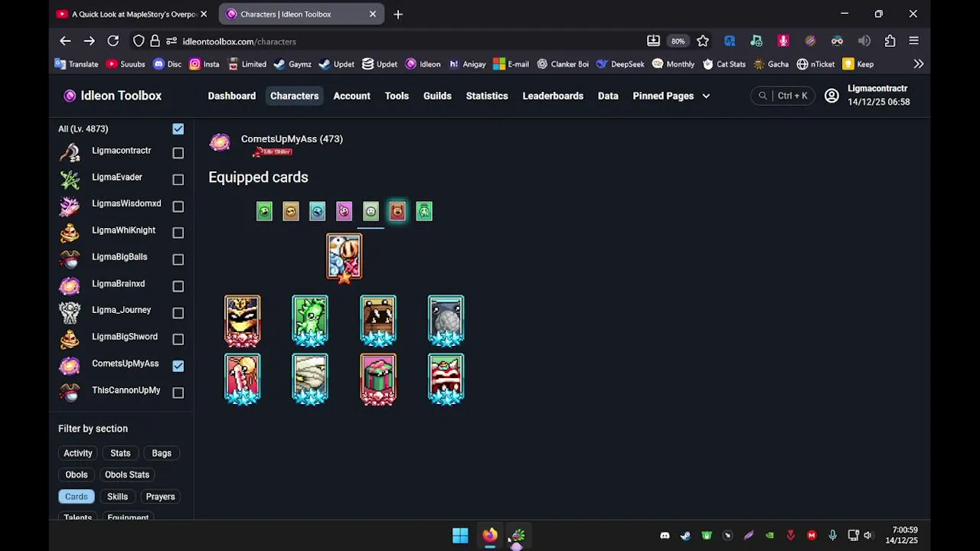Click the bandaged mummy card

pos(310,379)
